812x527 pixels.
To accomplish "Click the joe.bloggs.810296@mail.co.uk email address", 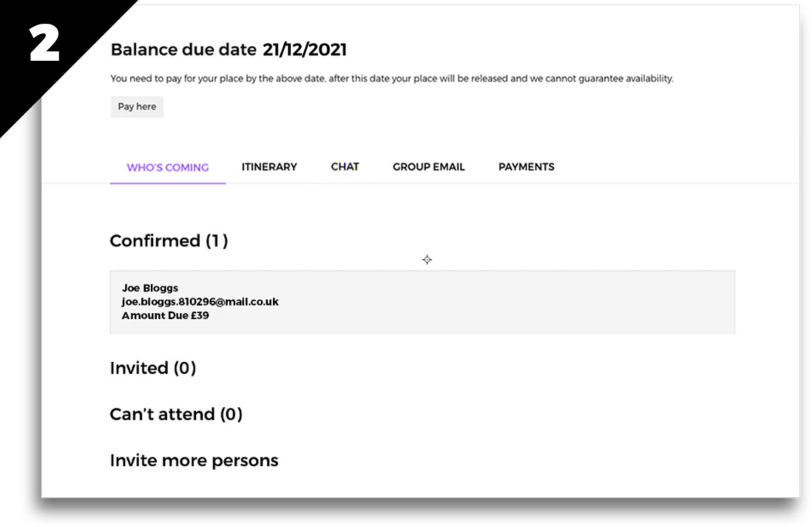I will coord(200,302).
